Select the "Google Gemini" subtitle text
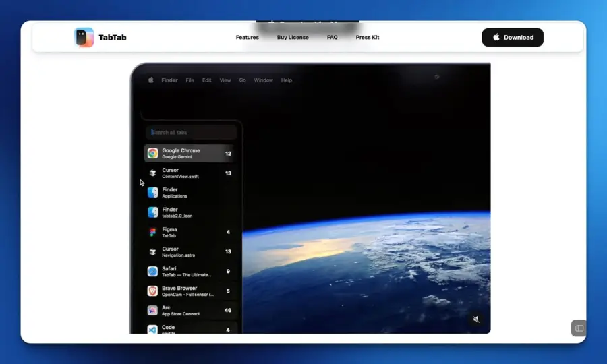The height and width of the screenshot is (364, 607). point(177,156)
